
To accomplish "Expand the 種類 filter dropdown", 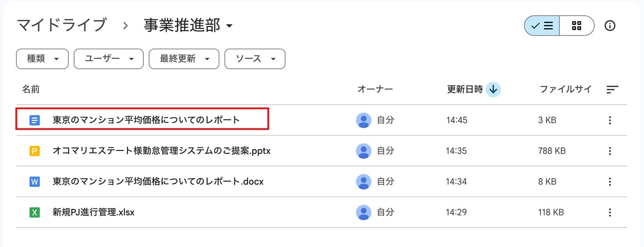I will pyautogui.click(x=42, y=59).
